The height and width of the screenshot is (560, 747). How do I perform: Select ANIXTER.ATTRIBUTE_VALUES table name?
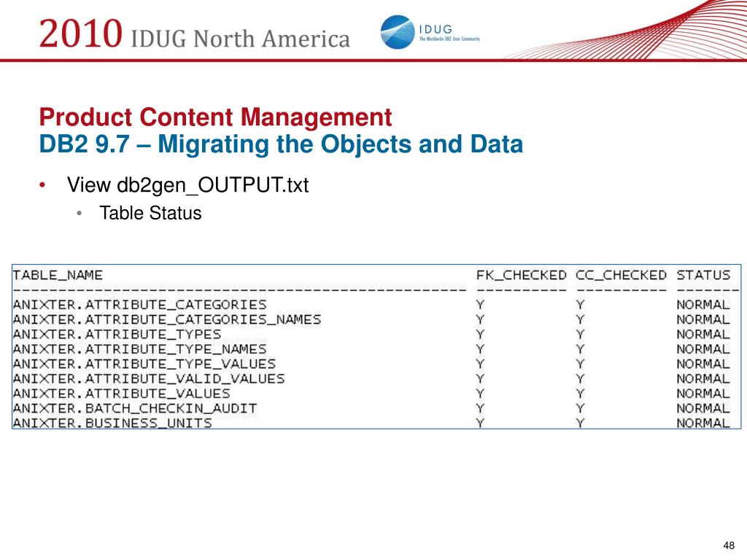(x=122, y=393)
